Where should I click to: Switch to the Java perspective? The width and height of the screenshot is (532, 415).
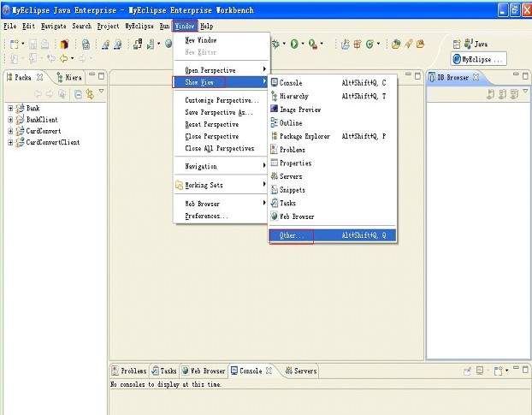[x=476, y=44]
